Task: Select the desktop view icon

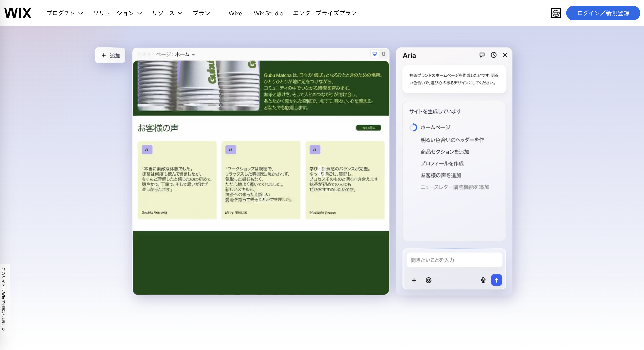Action: tap(375, 54)
